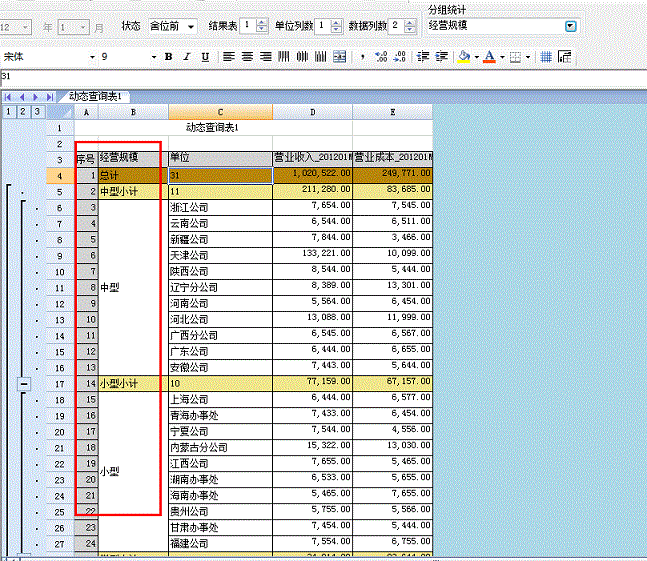This screenshot has height=561, width=647.
Task: Align cell text left
Action: pos(229,57)
